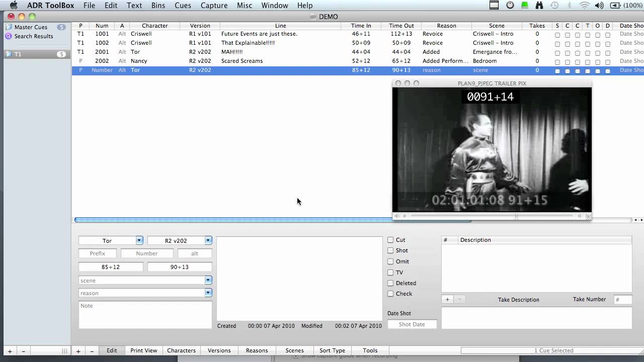Open the scene combo box dropdown

208,280
